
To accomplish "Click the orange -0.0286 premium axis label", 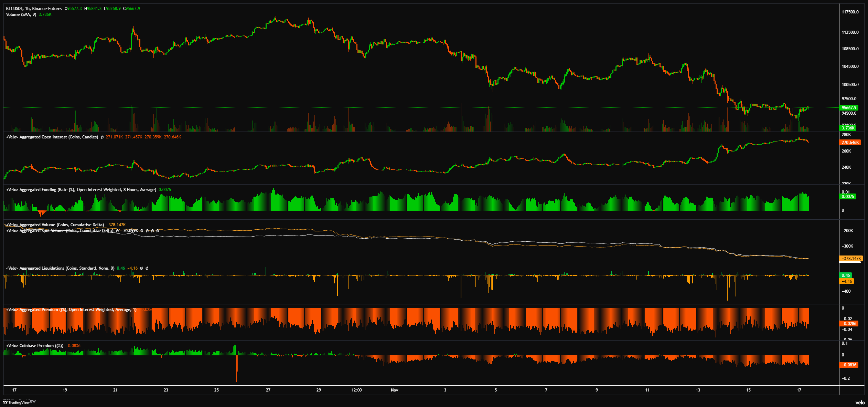I will pos(849,324).
